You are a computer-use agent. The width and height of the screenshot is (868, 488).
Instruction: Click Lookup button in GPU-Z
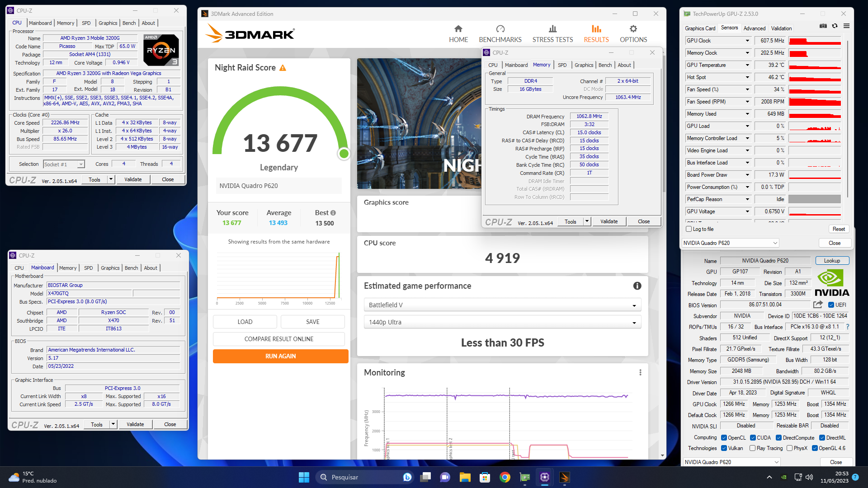(832, 261)
